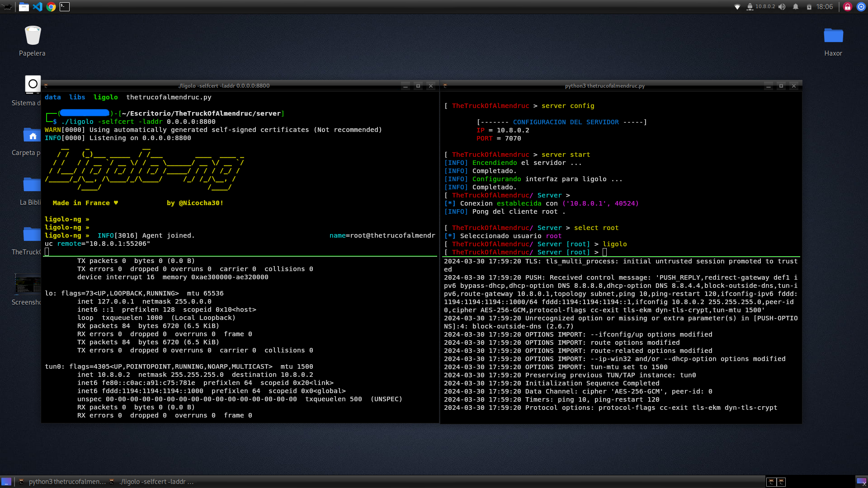The height and width of the screenshot is (488, 868).
Task: Click the python3 thetrucofalmendruc.py title bar
Action: 604,86
